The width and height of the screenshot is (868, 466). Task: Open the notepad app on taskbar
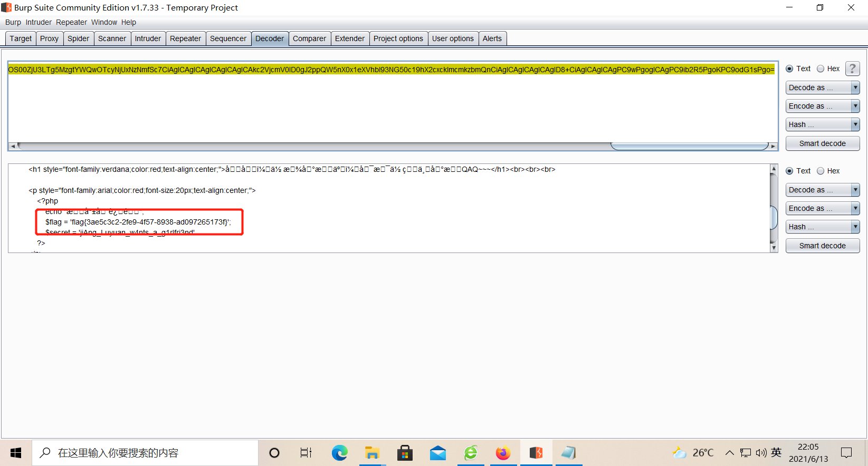click(x=569, y=453)
